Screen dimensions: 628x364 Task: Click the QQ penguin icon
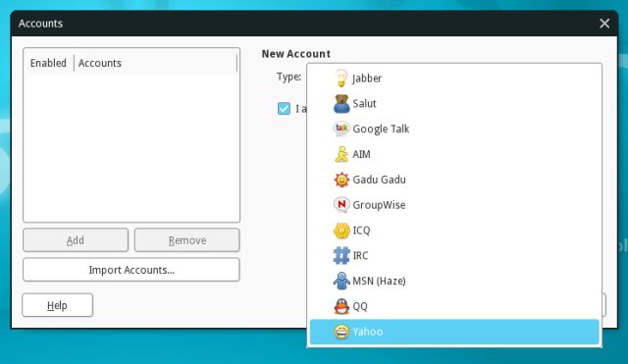[x=341, y=306]
